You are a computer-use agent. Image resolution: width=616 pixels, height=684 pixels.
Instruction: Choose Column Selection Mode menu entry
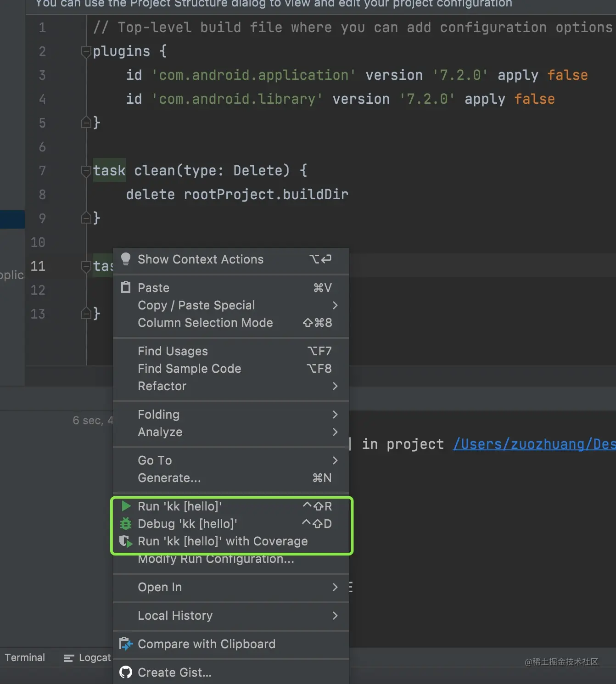tap(205, 323)
